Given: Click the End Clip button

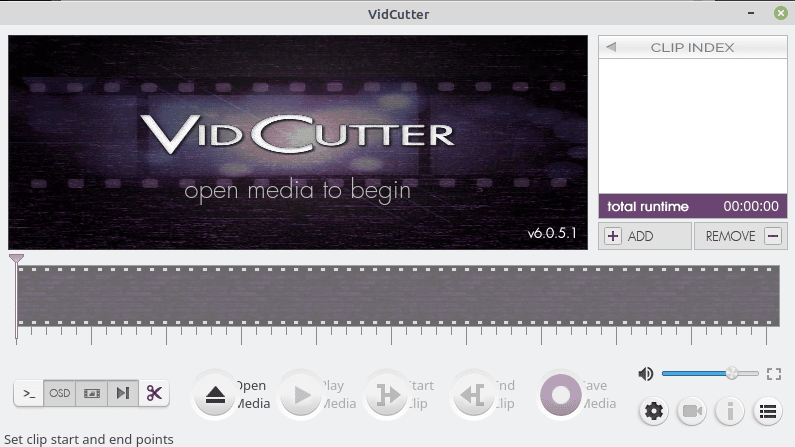Looking at the screenshot, I should [474, 395].
